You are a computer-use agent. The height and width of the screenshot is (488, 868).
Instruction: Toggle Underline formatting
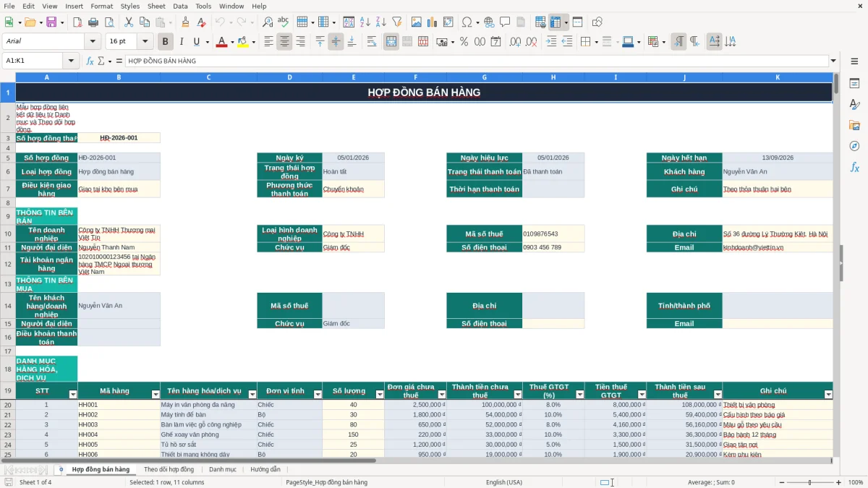click(197, 42)
